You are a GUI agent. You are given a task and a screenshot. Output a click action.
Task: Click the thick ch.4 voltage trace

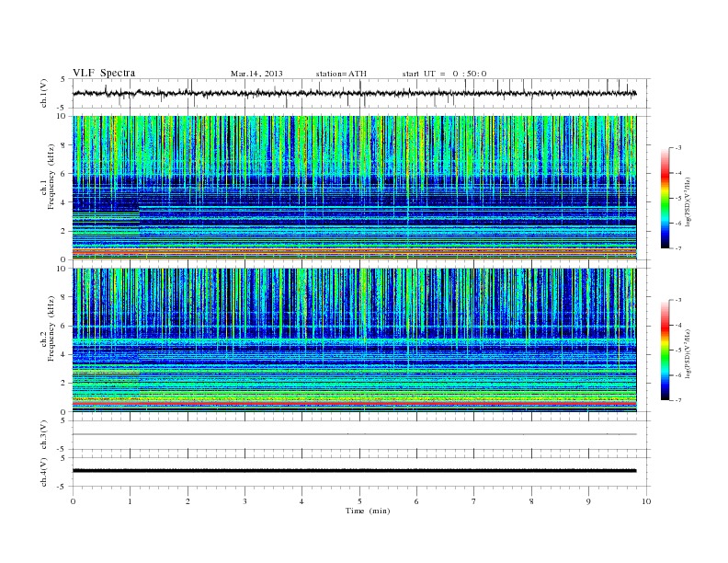[354, 471]
